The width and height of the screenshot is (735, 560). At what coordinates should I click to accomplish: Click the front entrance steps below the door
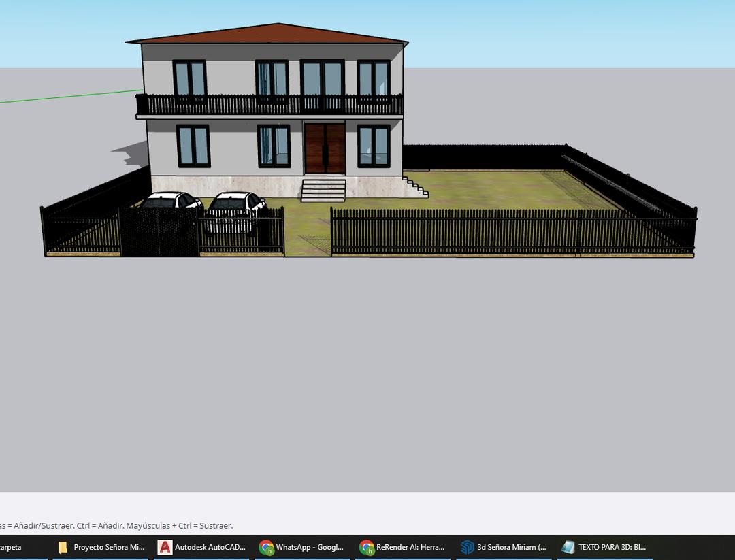click(x=323, y=191)
